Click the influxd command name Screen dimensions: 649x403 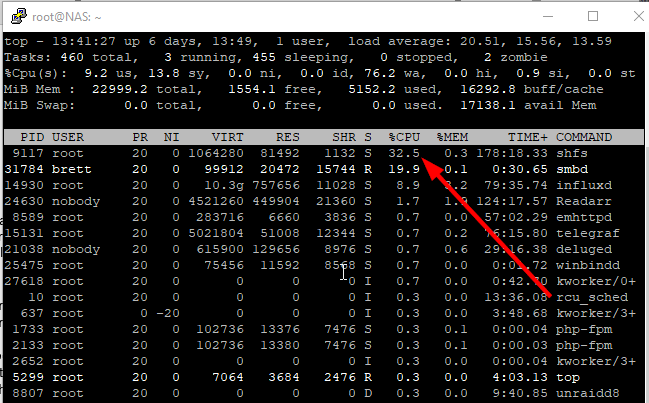tap(584, 185)
